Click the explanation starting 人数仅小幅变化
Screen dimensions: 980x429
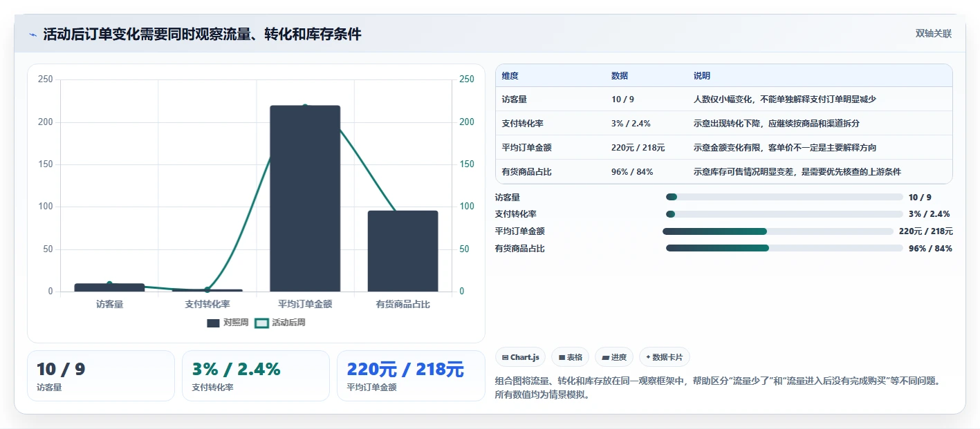tap(785, 99)
